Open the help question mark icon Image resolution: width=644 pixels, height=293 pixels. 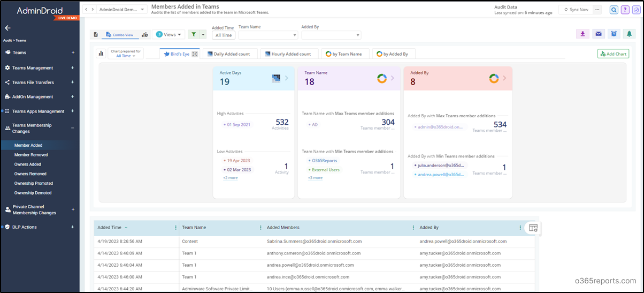(x=625, y=10)
